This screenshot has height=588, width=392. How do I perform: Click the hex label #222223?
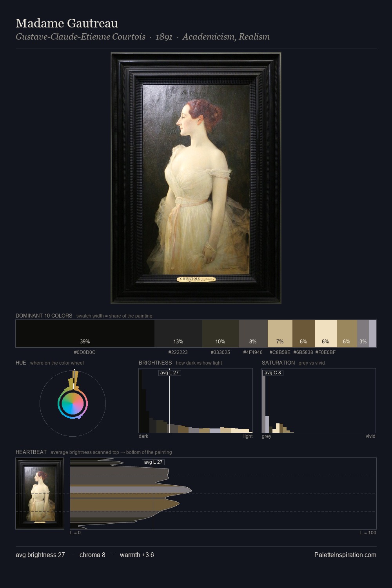pos(178,352)
